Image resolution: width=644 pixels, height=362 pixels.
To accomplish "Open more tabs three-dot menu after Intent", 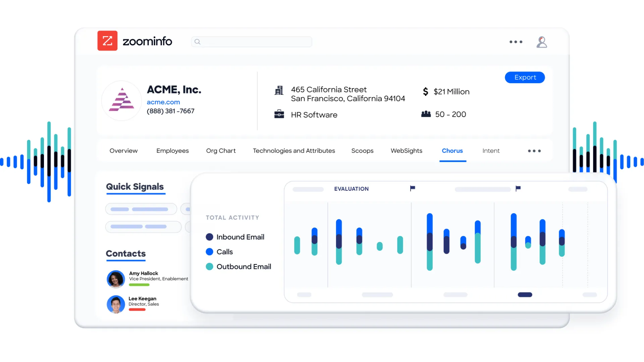I will 534,151.
